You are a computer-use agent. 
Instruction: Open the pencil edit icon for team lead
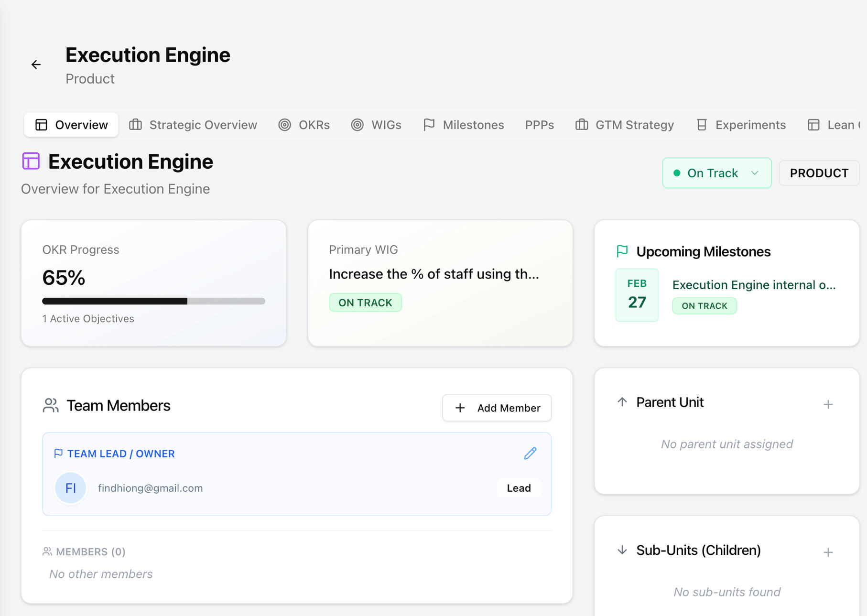pos(530,453)
